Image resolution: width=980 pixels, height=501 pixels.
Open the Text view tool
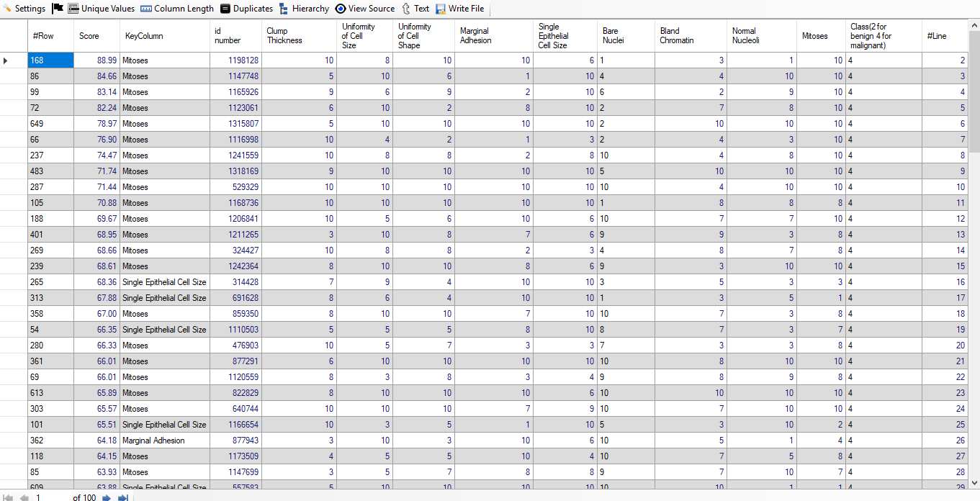[x=415, y=9]
